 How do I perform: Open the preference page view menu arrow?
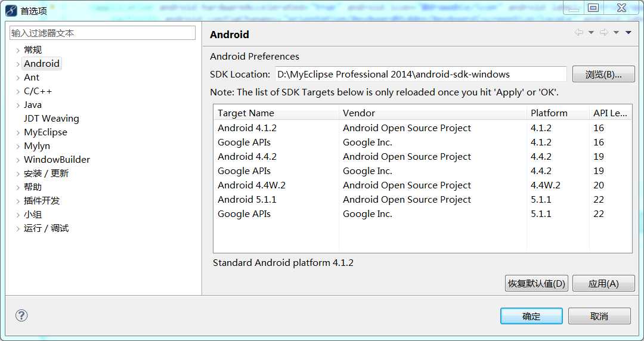pyautogui.click(x=628, y=33)
